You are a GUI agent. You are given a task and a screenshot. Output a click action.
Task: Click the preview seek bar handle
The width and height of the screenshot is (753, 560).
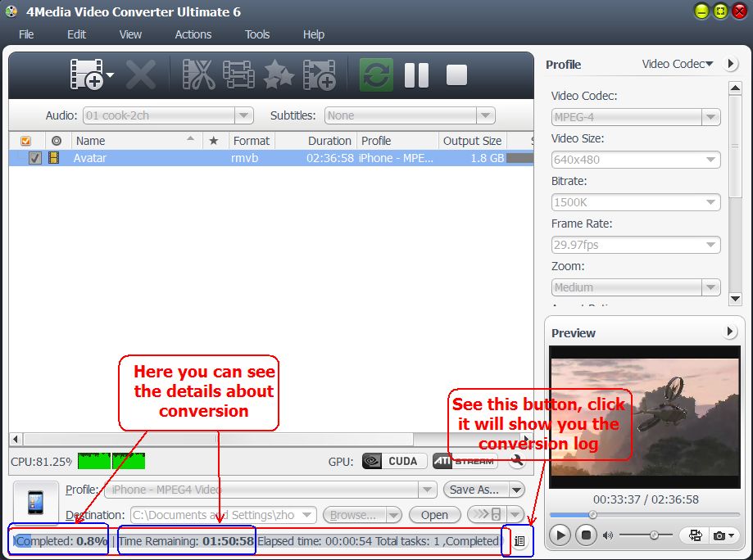tap(592, 515)
